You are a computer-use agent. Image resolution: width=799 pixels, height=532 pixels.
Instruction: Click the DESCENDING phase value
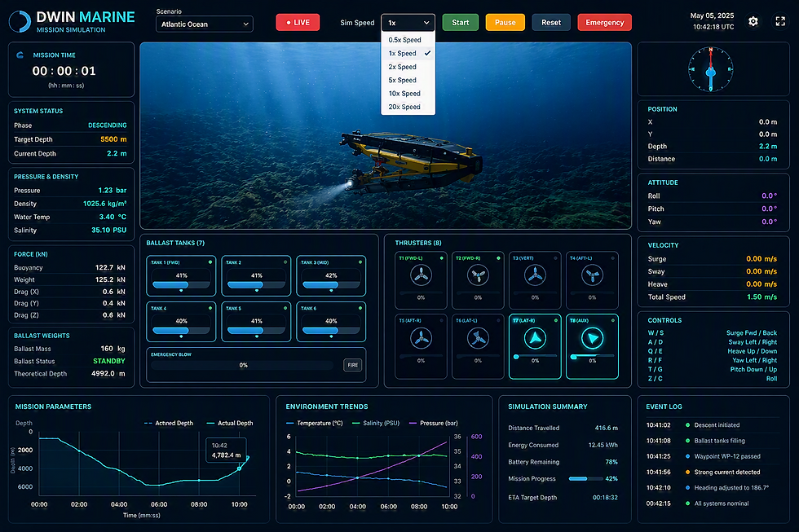pyautogui.click(x=108, y=125)
